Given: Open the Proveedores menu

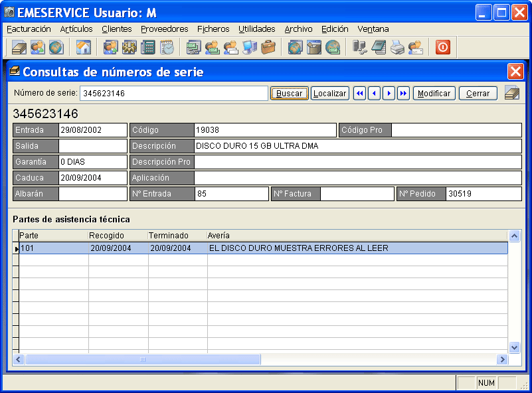Looking at the screenshot, I should 165,29.
